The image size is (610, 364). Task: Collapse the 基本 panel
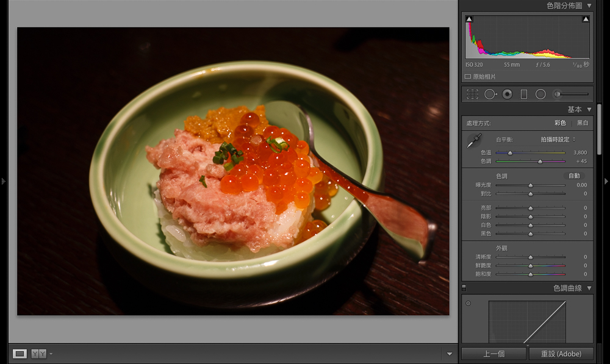(589, 110)
